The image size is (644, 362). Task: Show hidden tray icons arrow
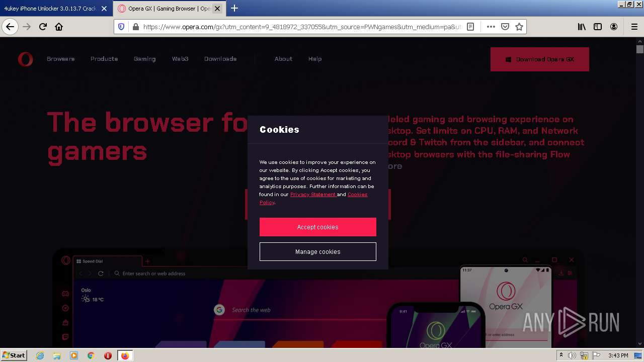[x=561, y=355]
